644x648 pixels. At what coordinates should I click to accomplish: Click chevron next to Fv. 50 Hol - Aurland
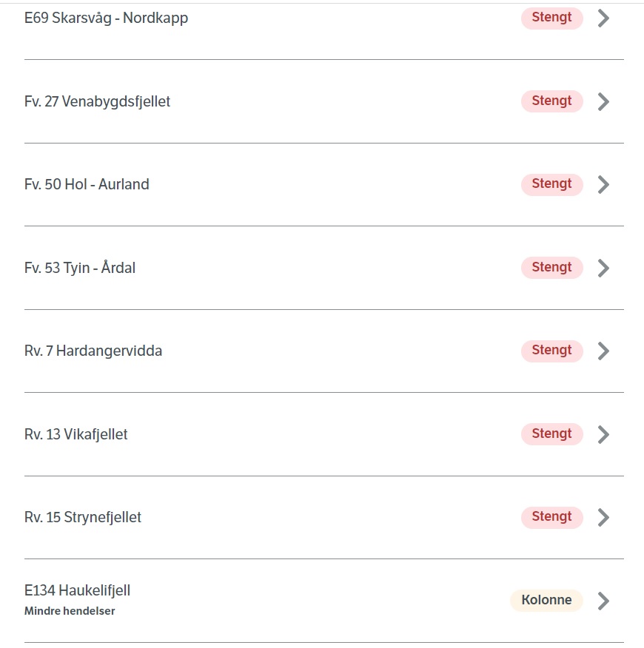(x=603, y=185)
